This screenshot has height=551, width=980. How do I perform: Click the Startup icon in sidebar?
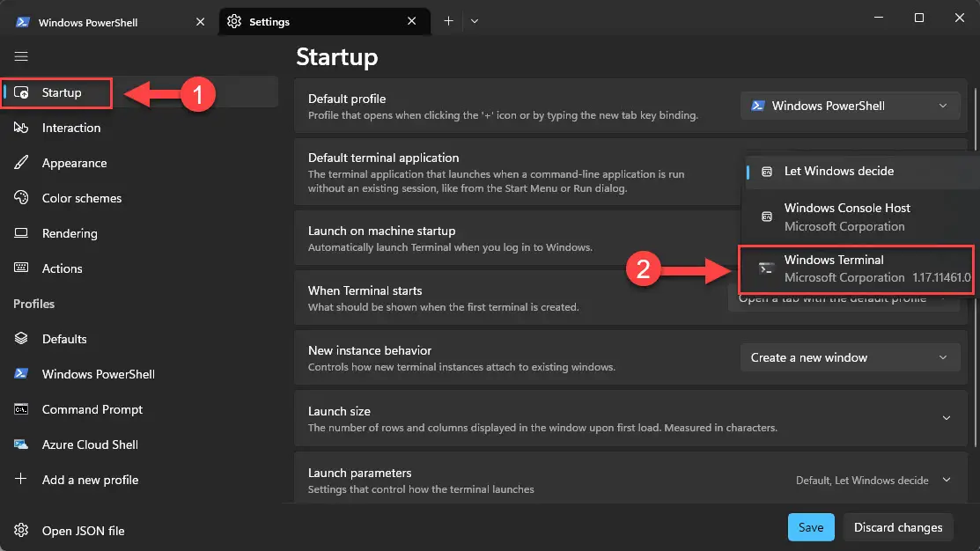(21, 92)
